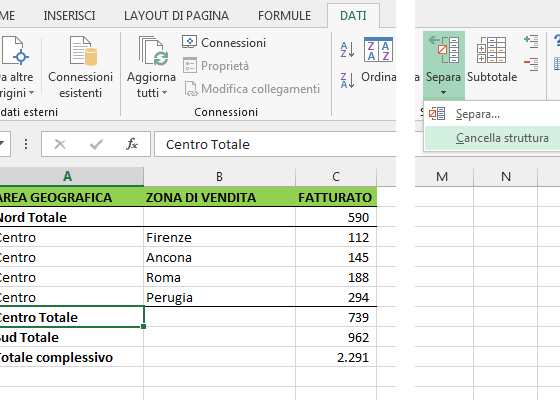This screenshot has width=560, height=400.
Task: Select the Separa... menu entry
Action: pos(478,114)
